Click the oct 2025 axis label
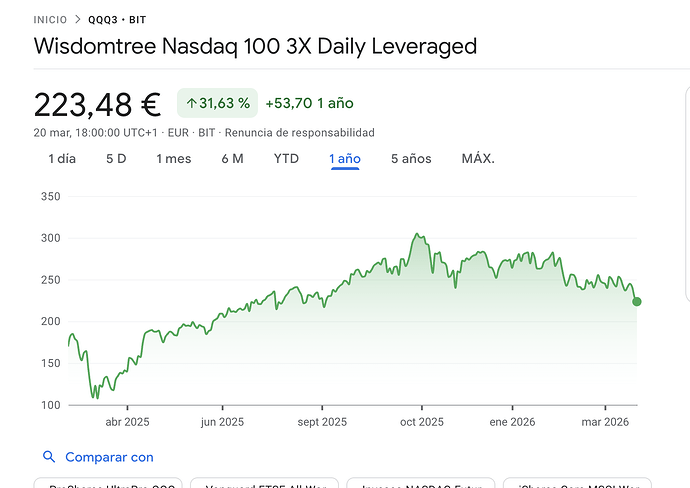This screenshot has height=488, width=690. [422, 422]
